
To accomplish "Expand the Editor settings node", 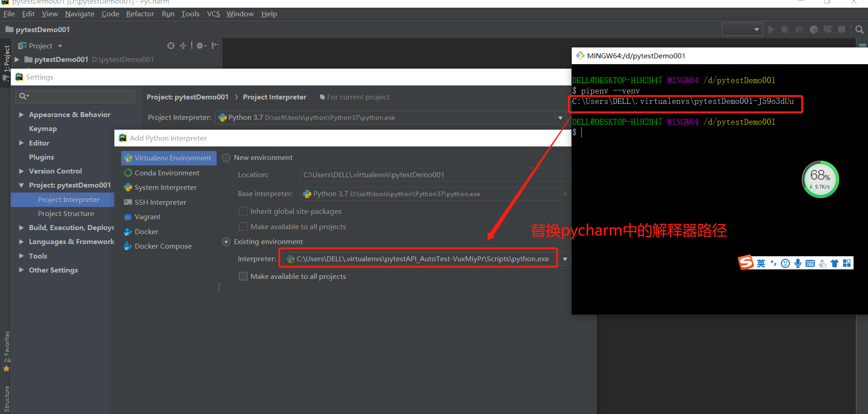I will pyautogui.click(x=21, y=143).
